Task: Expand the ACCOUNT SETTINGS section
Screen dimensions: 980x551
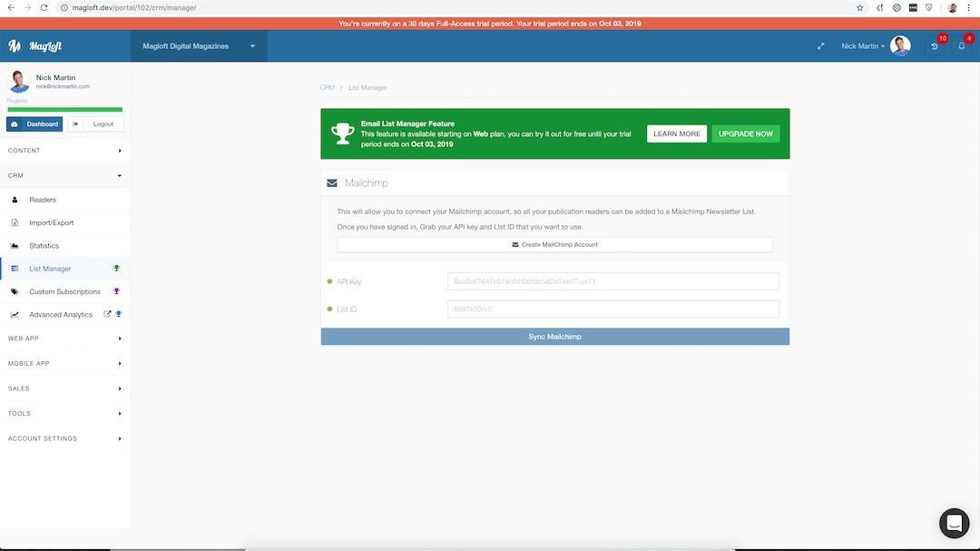Action: (65, 438)
